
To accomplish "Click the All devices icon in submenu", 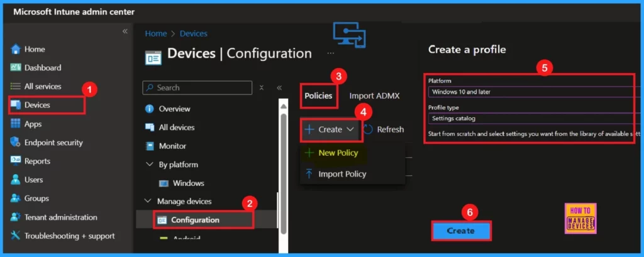I will tap(150, 128).
